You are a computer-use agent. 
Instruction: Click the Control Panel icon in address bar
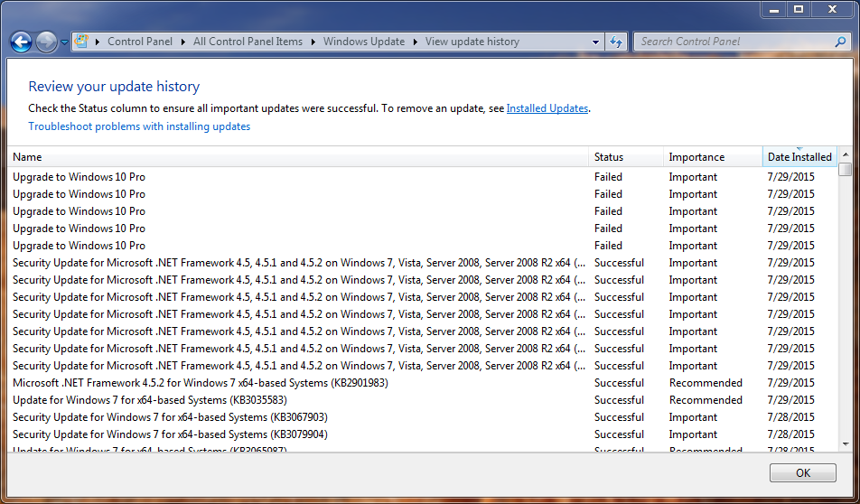(x=81, y=42)
